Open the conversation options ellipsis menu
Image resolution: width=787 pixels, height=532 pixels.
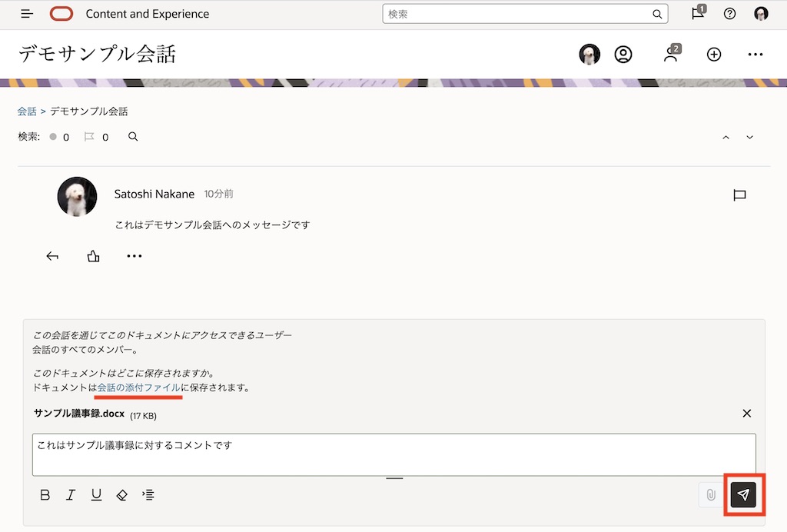tap(755, 55)
